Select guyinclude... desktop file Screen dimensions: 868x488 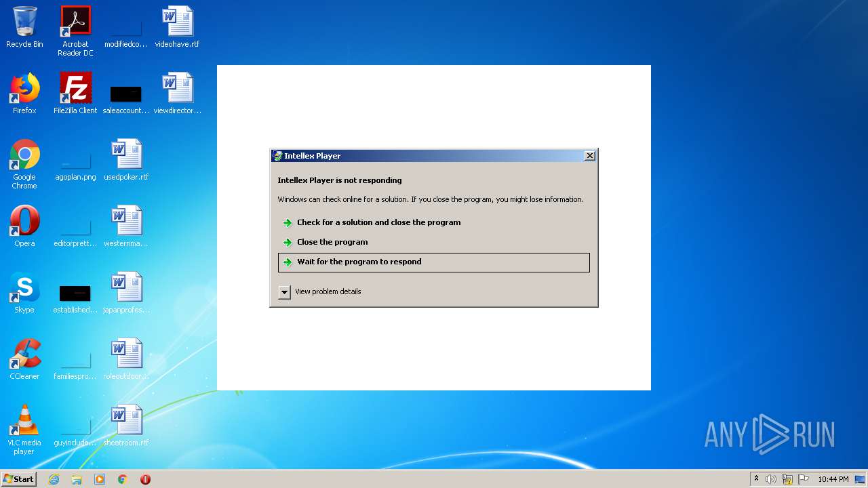pyautogui.click(x=75, y=431)
